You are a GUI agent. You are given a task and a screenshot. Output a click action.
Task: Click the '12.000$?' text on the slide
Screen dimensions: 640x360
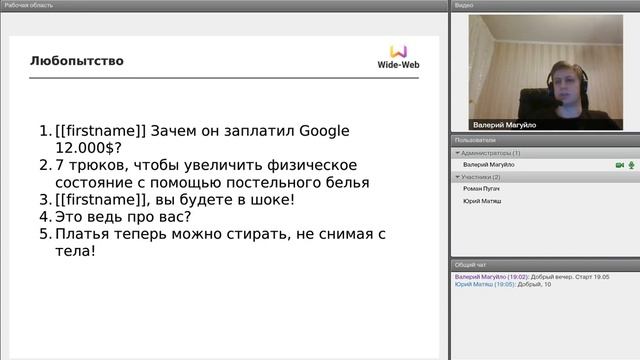89,148
